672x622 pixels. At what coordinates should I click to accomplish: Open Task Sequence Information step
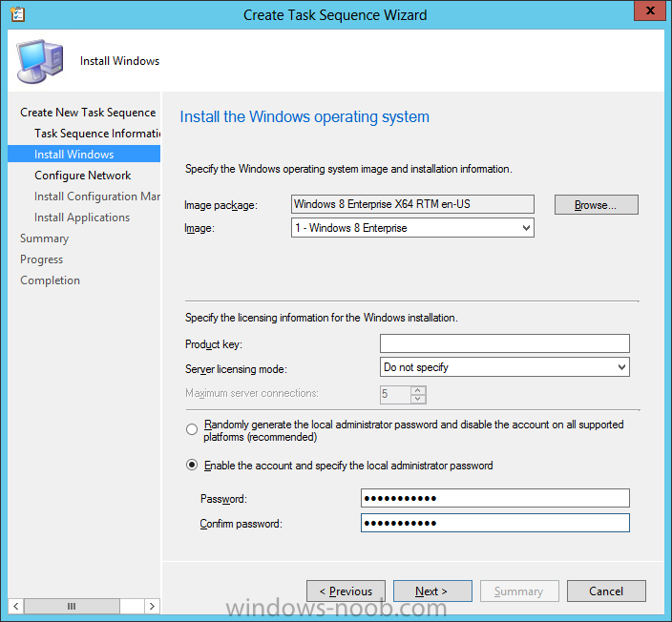pos(97,134)
